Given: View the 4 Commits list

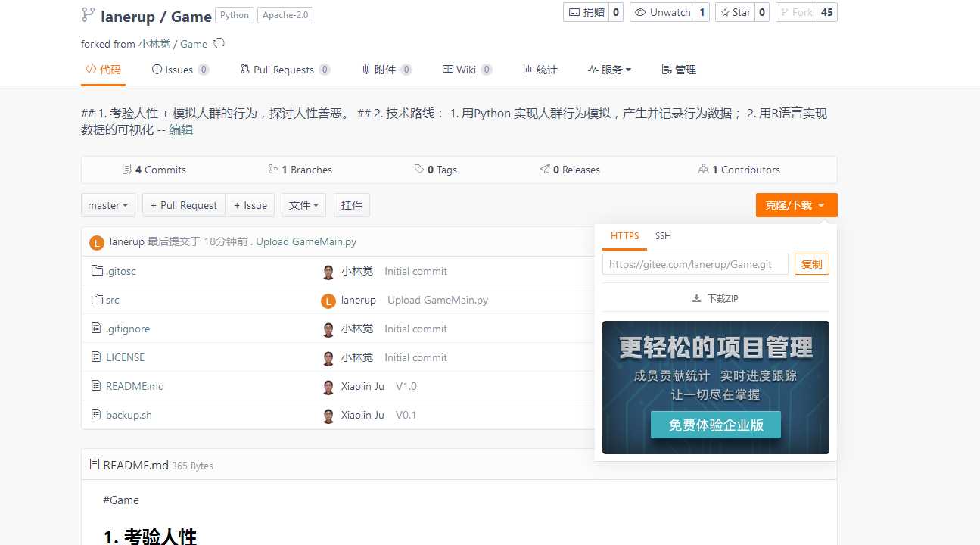Looking at the screenshot, I should (154, 170).
